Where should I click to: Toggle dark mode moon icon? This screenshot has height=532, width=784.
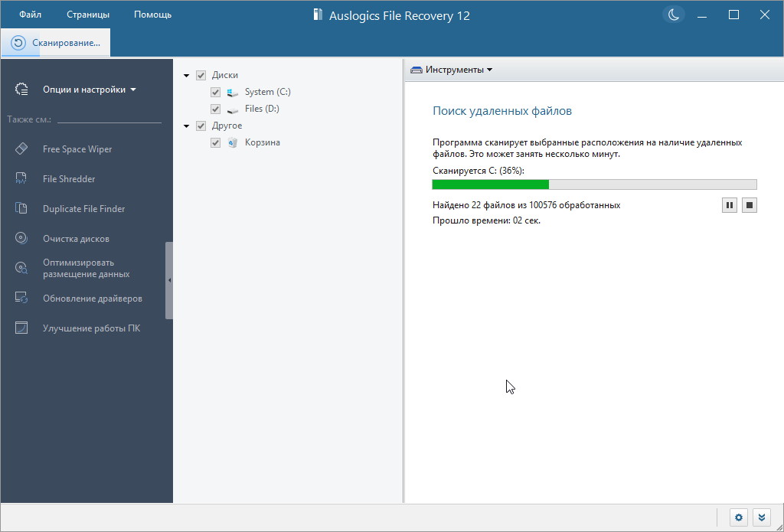pyautogui.click(x=674, y=15)
